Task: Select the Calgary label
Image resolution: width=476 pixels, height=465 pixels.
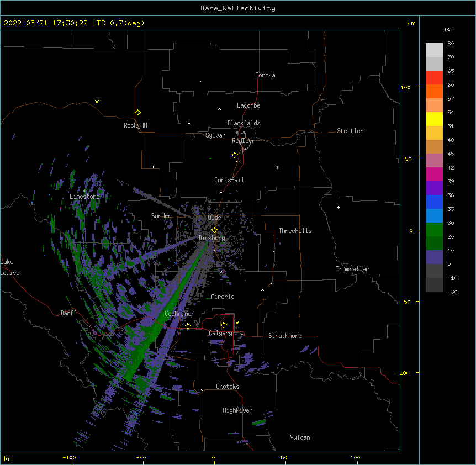Action: [220, 333]
